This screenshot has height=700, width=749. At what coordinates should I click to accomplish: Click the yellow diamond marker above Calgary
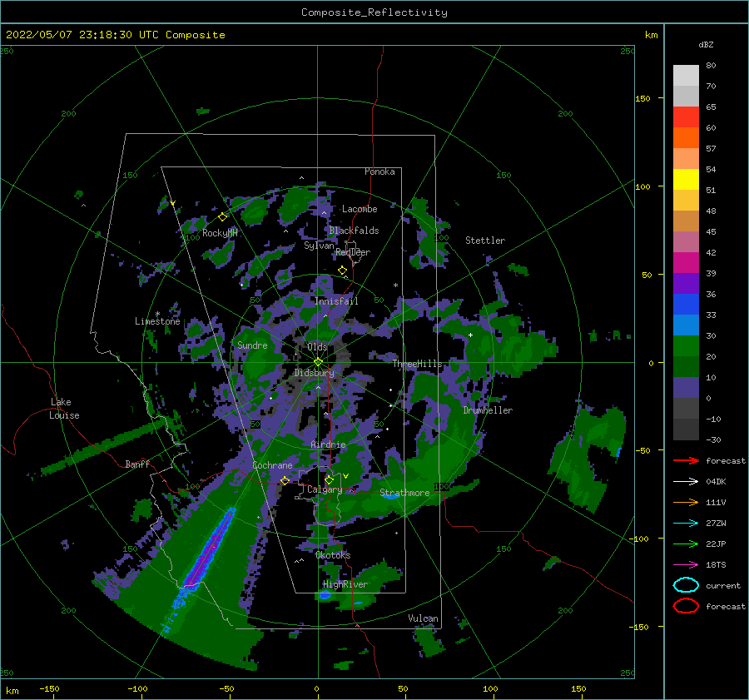[x=329, y=479]
